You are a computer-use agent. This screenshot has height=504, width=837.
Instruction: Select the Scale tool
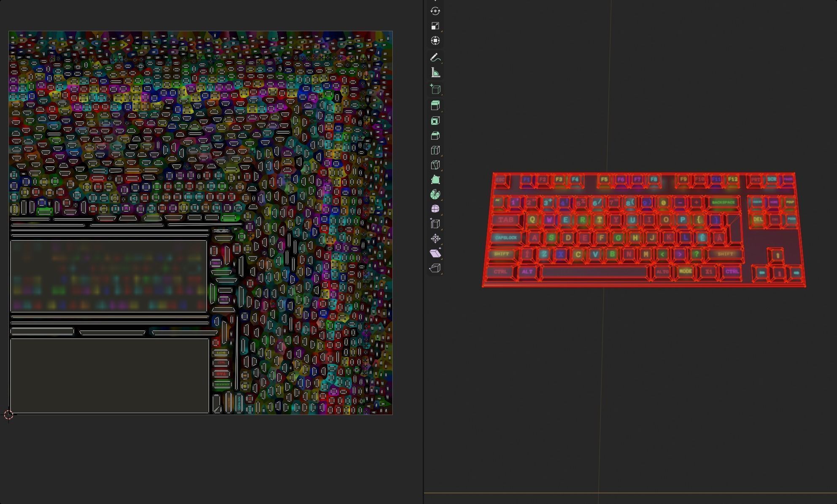435,26
